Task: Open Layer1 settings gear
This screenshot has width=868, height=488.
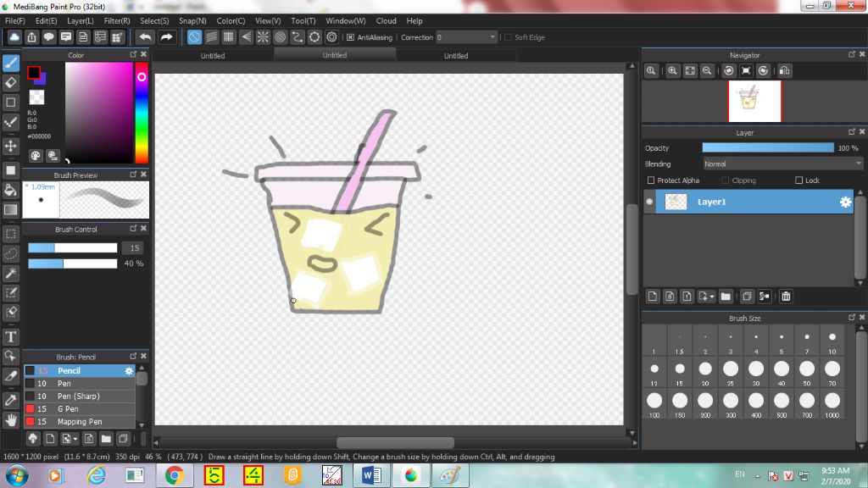Action: tap(845, 202)
